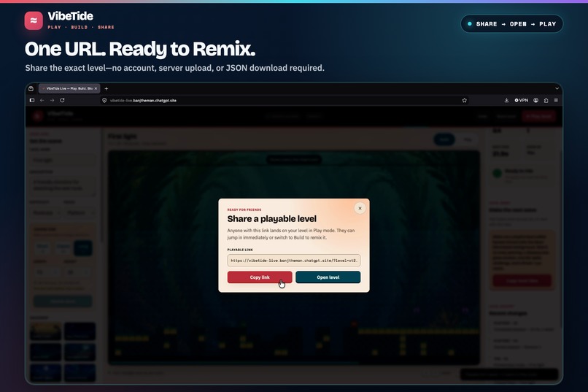Open the browser downloads icon
Screen dimensions: 588x392
(x=506, y=100)
